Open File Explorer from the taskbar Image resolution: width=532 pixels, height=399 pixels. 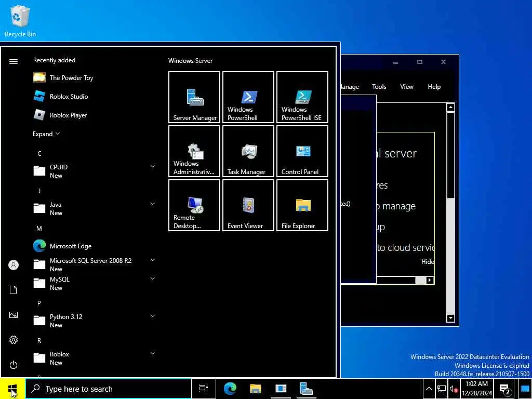point(255,389)
